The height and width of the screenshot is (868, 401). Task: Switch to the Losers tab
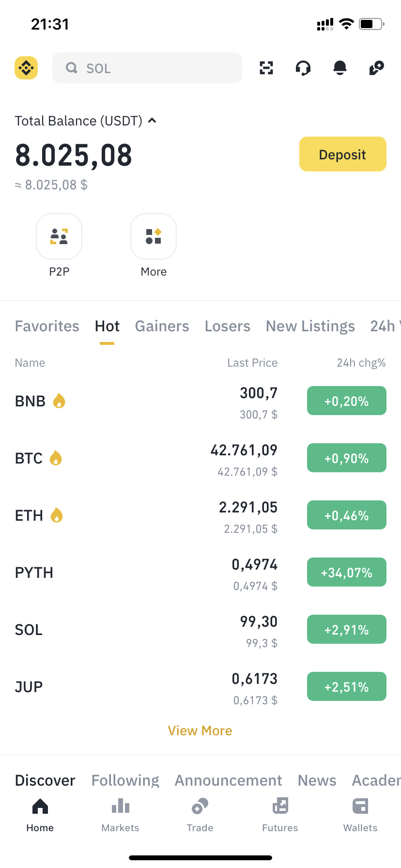(x=227, y=326)
